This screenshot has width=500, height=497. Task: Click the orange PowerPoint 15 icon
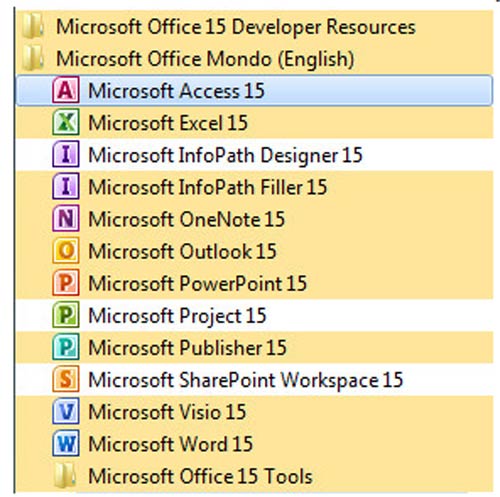(66, 283)
